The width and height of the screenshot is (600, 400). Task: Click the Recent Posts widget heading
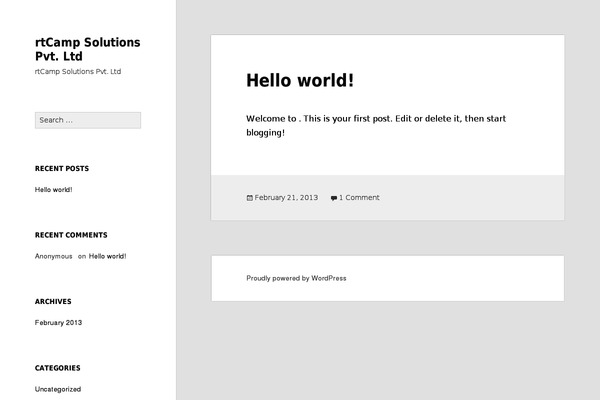tap(61, 168)
